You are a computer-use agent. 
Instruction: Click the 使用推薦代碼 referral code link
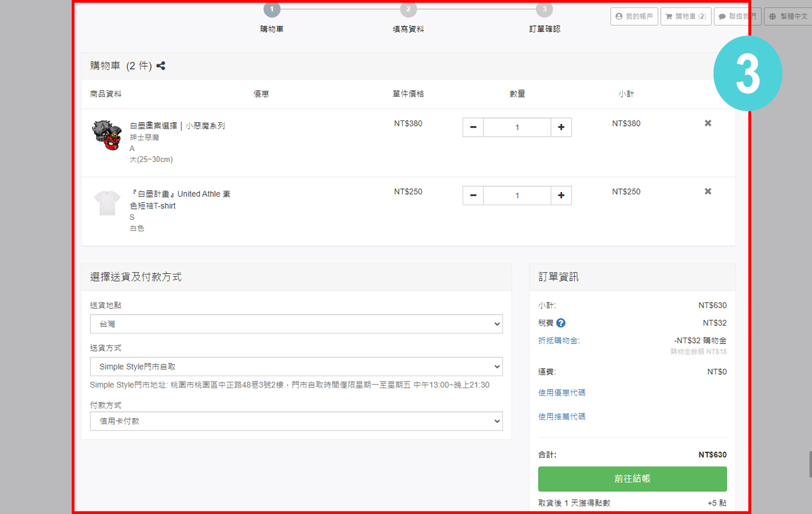click(561, 416)
